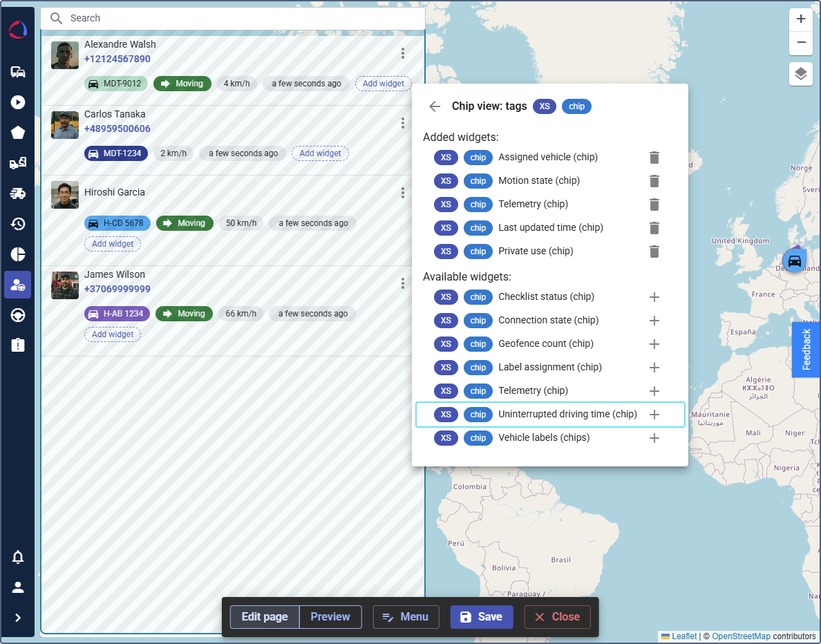This screenshot has height=644, width=821.
Task: Open notifications via the bell icon
Action: 18,557
